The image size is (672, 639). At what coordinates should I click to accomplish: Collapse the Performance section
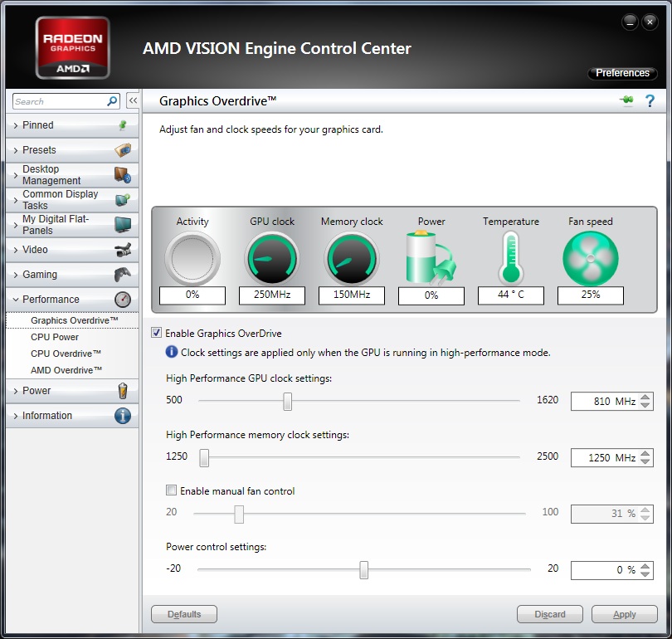click(x=72, y=299)
